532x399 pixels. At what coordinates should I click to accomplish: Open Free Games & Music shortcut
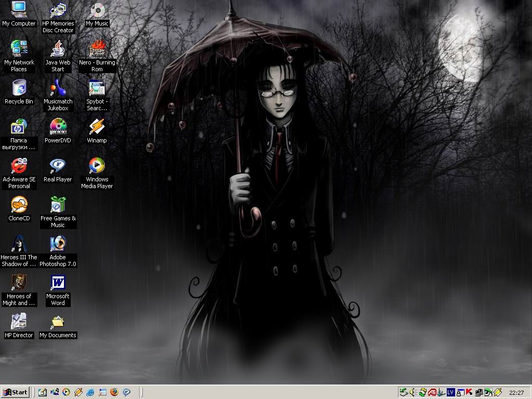[x=58, y=212]
